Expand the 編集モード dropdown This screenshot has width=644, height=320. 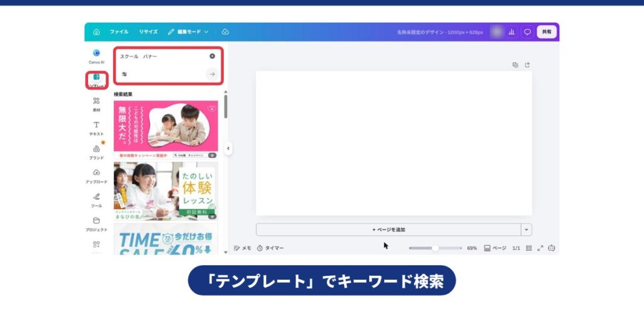[188, 32]
